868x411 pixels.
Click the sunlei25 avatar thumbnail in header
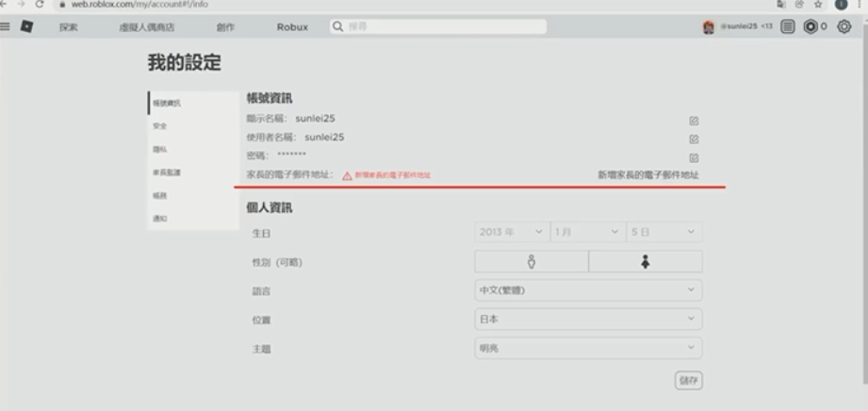pyautogui.click(x=709, y=26)
